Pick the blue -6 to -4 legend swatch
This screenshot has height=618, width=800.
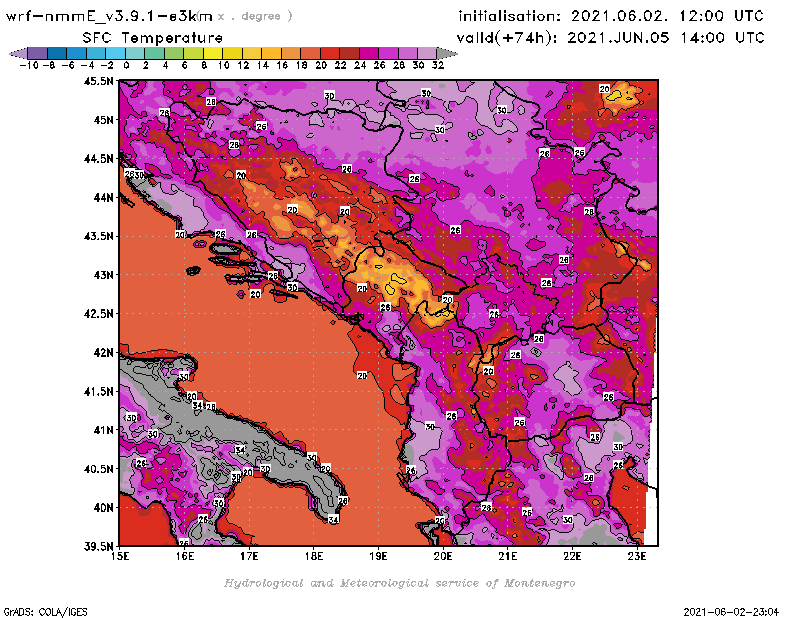(x=77, y=53)
